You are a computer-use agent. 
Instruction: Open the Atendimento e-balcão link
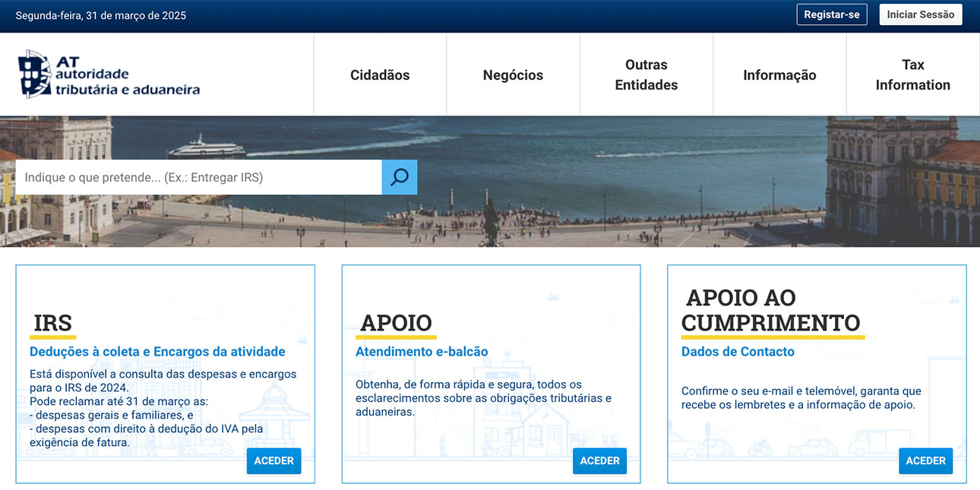coord(422,352)
